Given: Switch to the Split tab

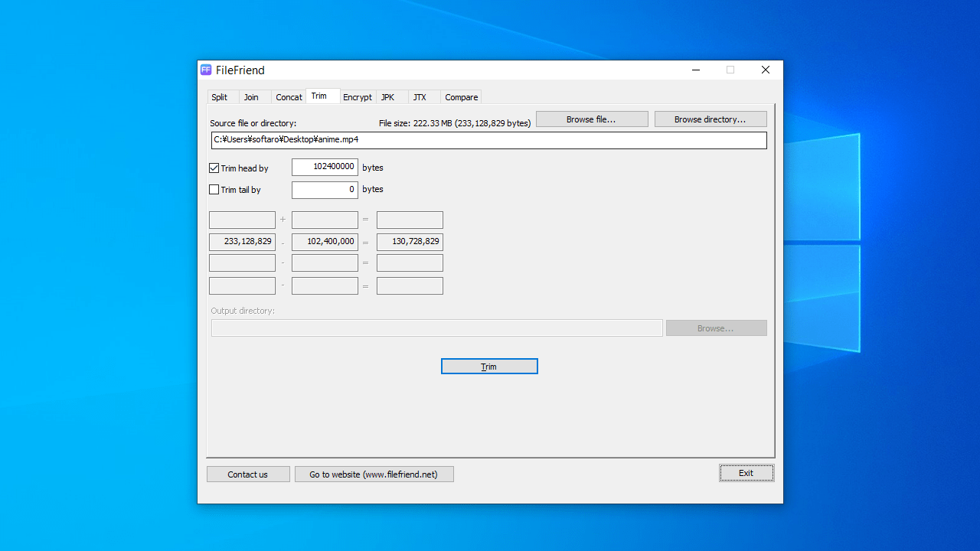Looking at the screenshot, I should click(220, 97).
